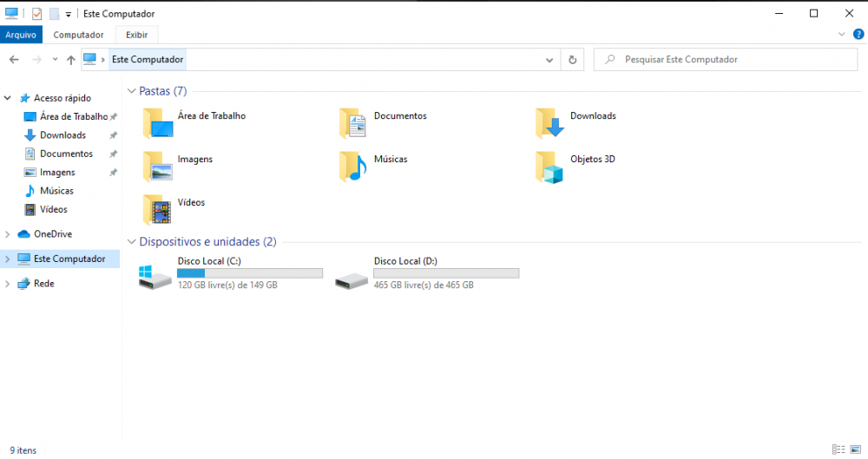868x459 pixels.
Task: Click the Disco Local (D:) capacity bar
Action: 446,273
